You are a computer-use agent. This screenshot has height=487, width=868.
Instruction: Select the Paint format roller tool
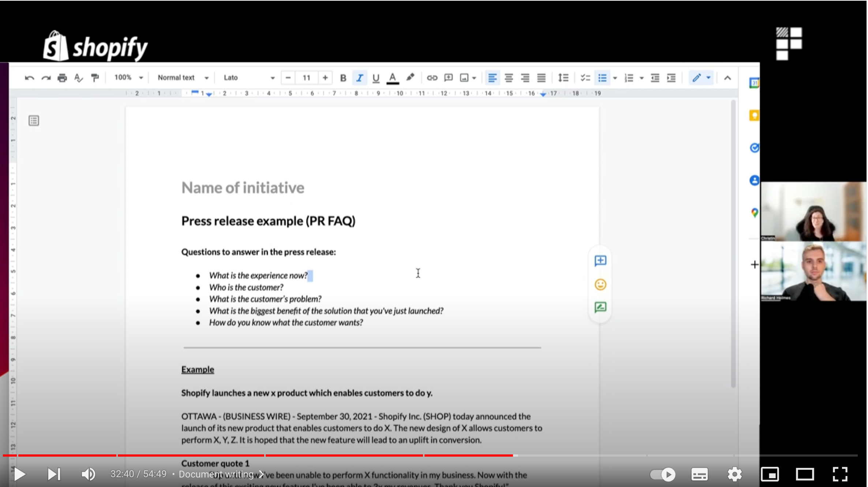95,78
